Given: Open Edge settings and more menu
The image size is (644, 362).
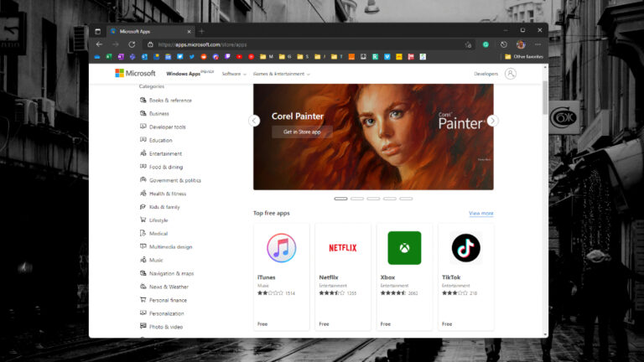Looking at the screenshot, I should [538, 44].
